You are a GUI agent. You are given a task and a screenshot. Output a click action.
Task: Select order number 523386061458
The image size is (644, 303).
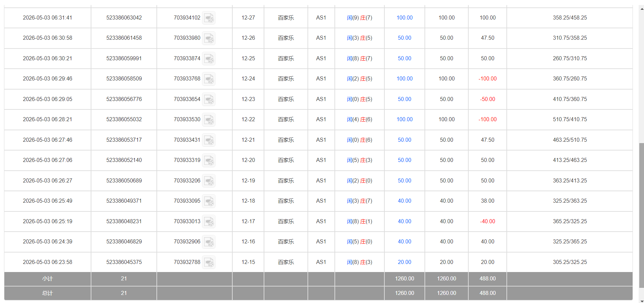(x=124, y=38)
